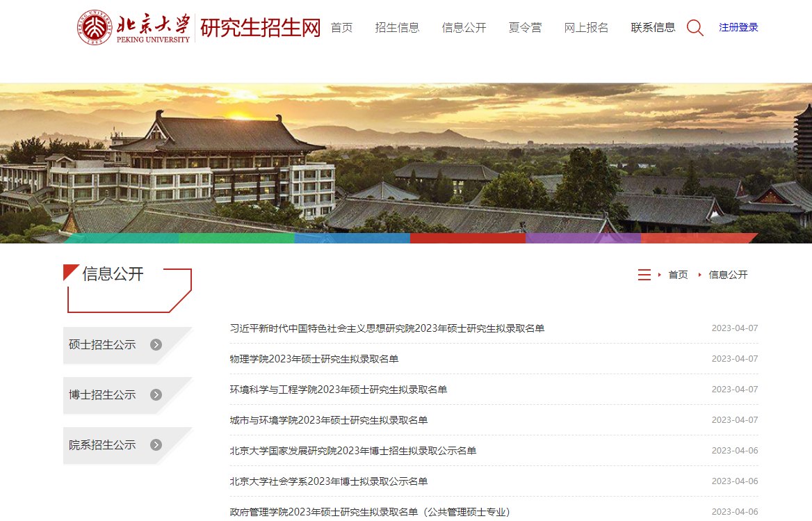The width and height of the screenshot is (812, 521).
Task: Click the 注册登录 link
Action: pos(738,27)
